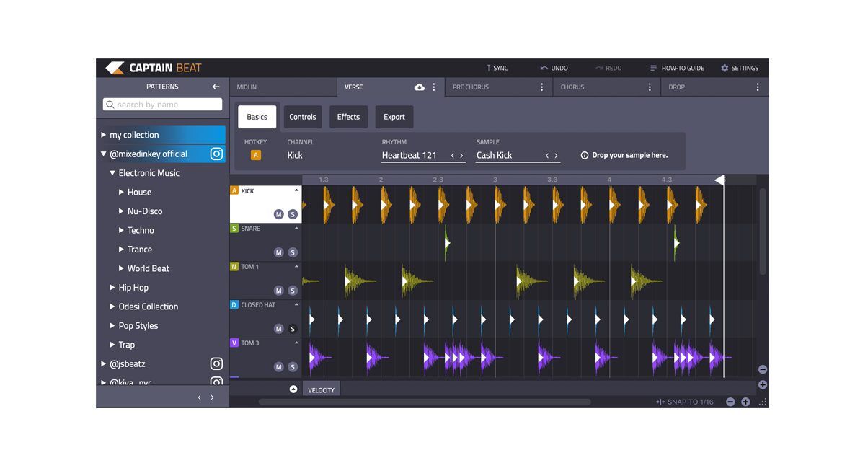The width and height of the screenshot is (868, 463).
Task: Mute the Closed Hat channel
Action: pos(279,329)
